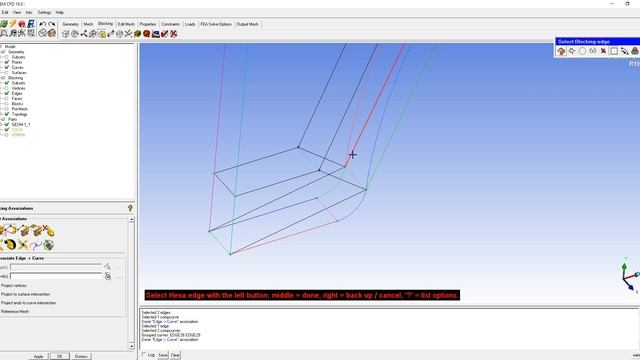Open the Help menu
This screenshot has width=640, height=360.
60,13
